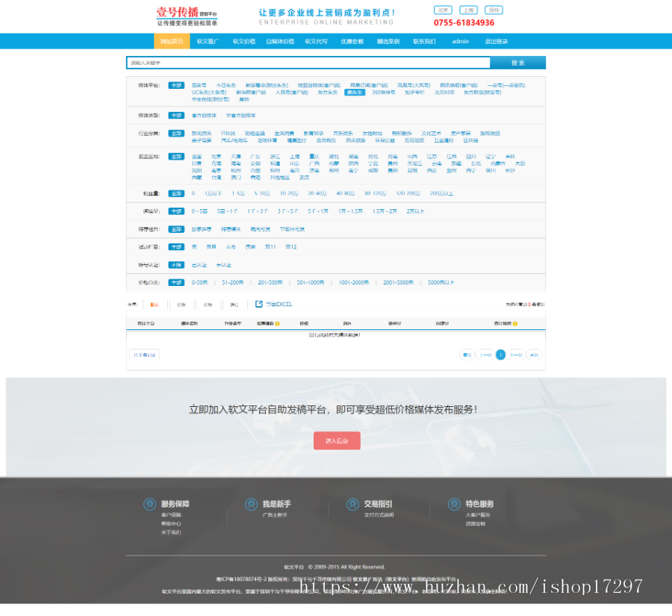This screenshot has height=616, width=672.
Task: Select 不限 in the 账号认证 filter row
Action: coord(176,265)
